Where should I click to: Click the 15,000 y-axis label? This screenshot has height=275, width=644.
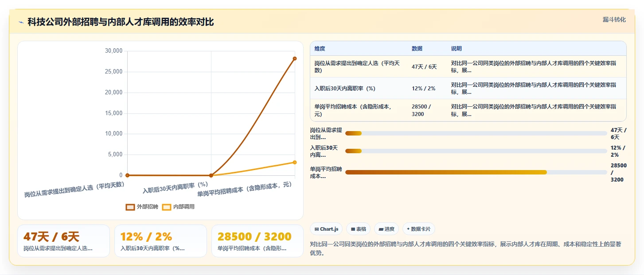[113, 113]
